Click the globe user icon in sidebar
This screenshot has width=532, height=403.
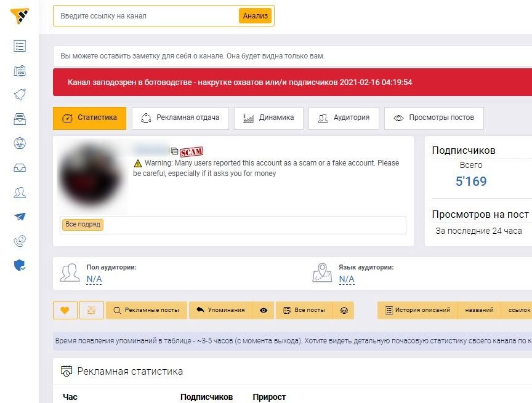[x=20, y=143]
